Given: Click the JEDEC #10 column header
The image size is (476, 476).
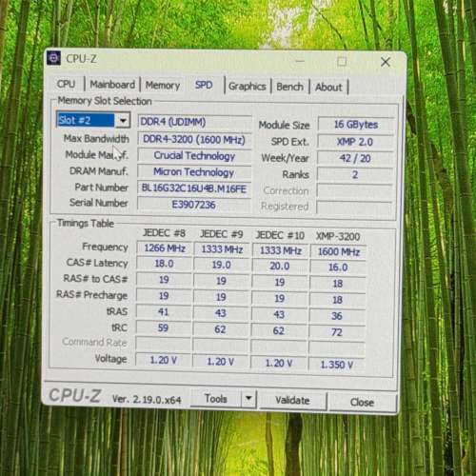Looking at the screenshot, I should [x=280, y=235].
